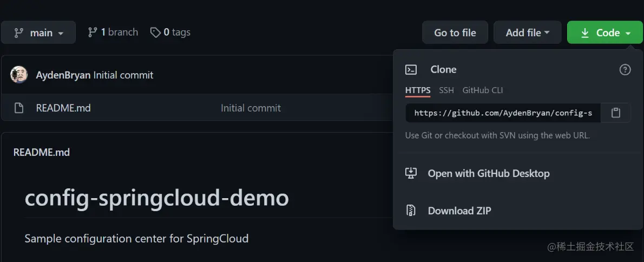Open the AydenBryan author link
This screenshot has height=262, width=644.
(x=63, y=75)
